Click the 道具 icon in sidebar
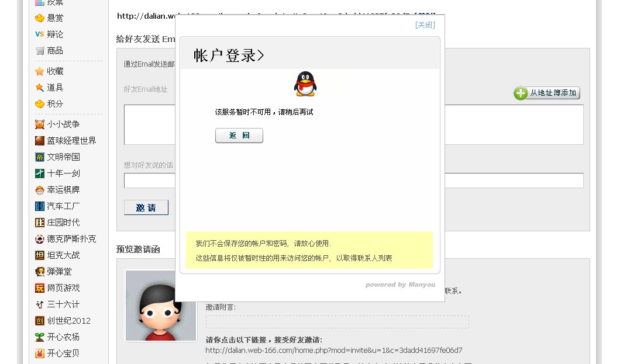 coord(39,88)
